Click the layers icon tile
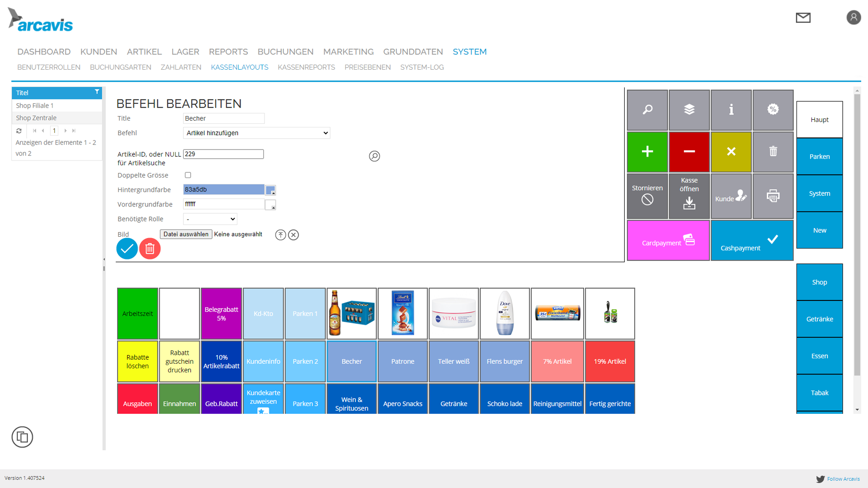 pos(689,110)
